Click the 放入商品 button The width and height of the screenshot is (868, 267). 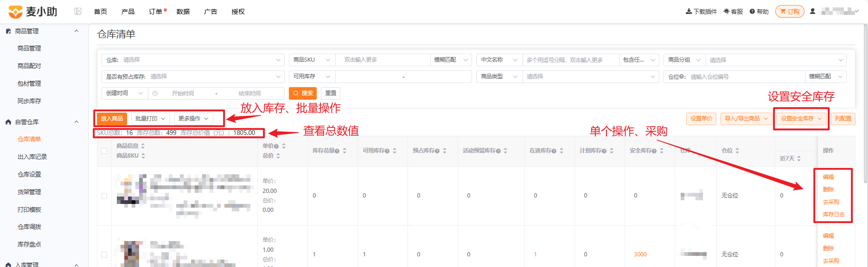click(112, 119)
